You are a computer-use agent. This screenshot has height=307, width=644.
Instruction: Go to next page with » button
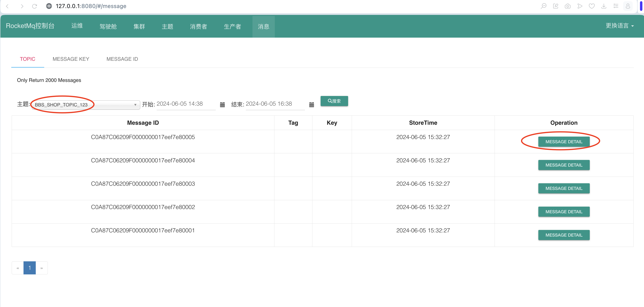(42, 268)
